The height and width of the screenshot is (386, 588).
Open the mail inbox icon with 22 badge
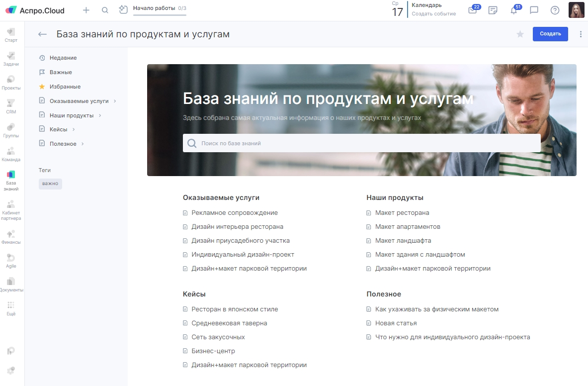[x=472, y=10]
